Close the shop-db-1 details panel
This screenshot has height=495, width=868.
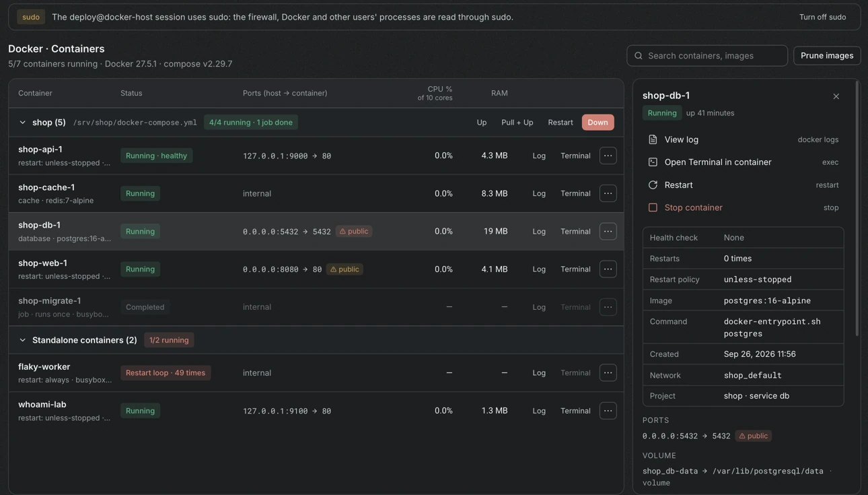click(836, 96)
